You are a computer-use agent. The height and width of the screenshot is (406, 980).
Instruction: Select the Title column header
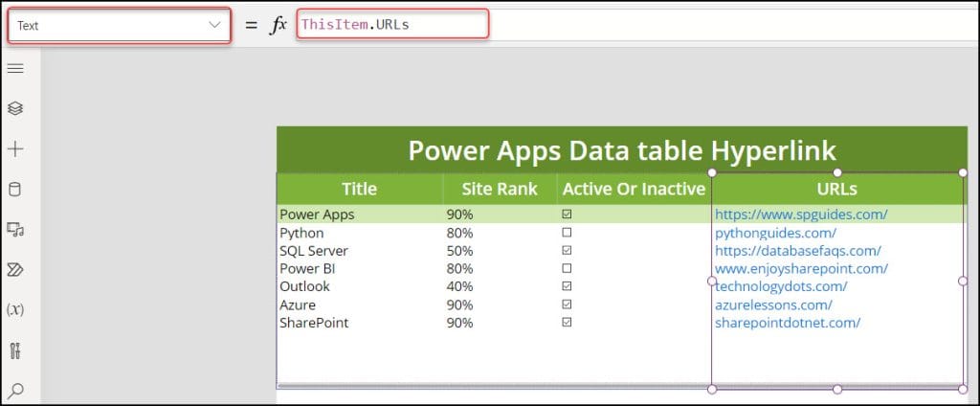click(360, 189)
